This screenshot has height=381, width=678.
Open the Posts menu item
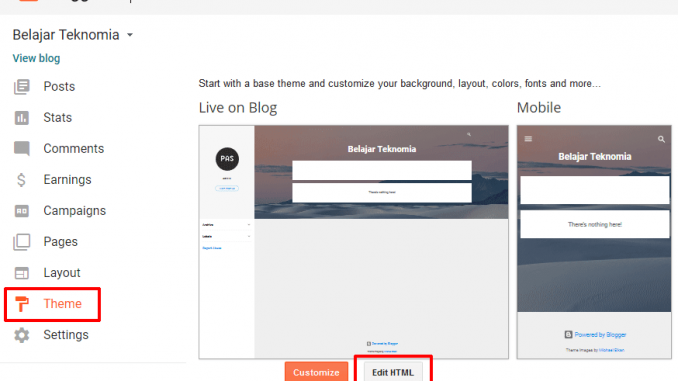pyautogui.click(x=59, y=86)
